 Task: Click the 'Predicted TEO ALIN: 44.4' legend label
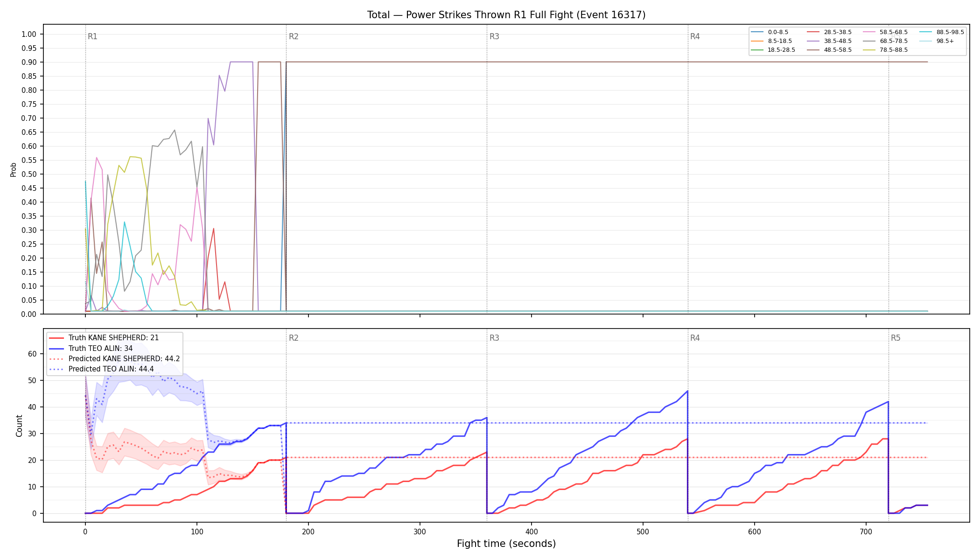pyautogui.click(x=111, y=369)
